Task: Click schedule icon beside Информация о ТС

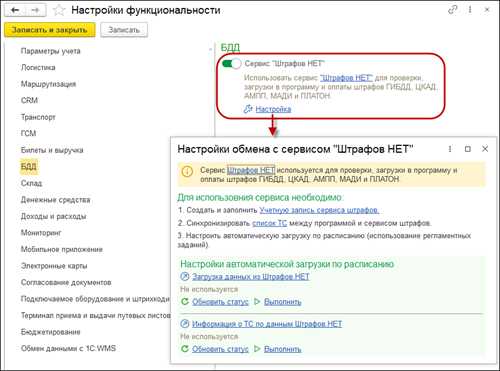Action: tap(184, 324)
